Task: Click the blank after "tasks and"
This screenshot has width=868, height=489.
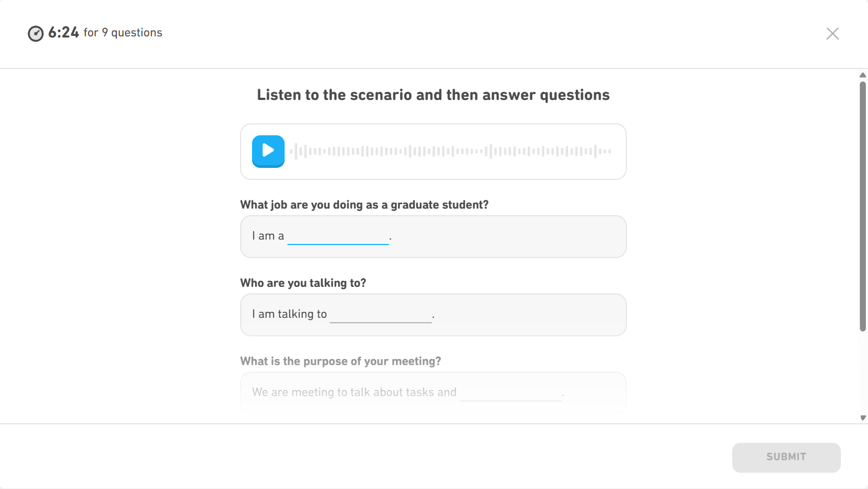Action: [510, 392]
